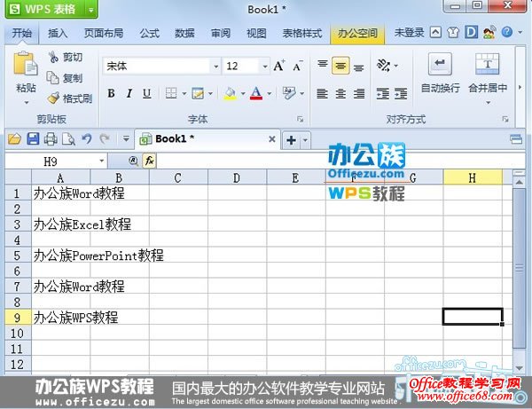Open the 公式 (Formulas) tab
This screenshot has width=532, height=409.
[x=149, y=33]
